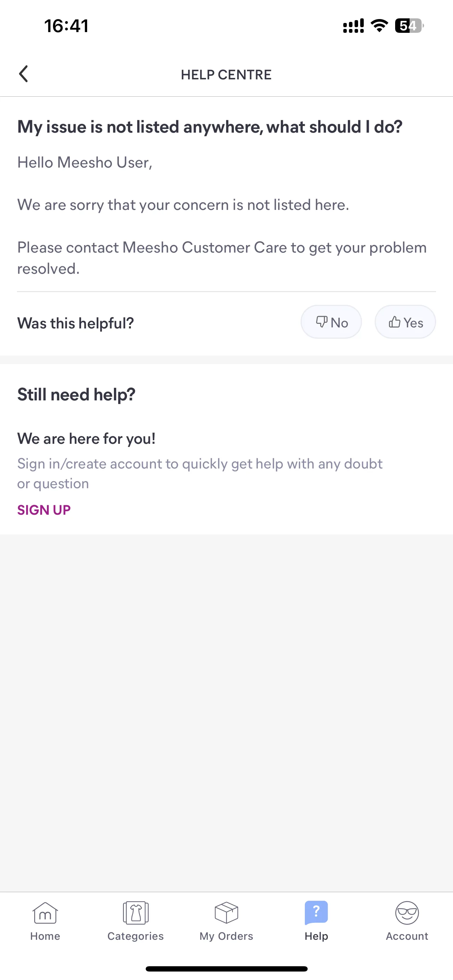Image resolution: width=453 pixels, height=980 pixels.
Task: Open the Home tab icon
Action: pyautogui.click(x=45, y=913)
